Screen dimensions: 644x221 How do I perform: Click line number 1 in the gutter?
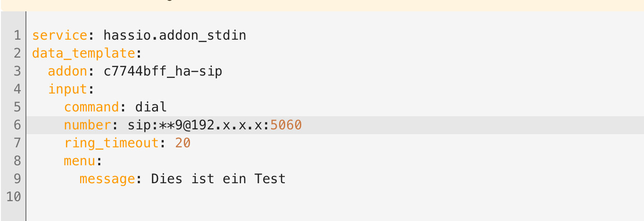17,35
